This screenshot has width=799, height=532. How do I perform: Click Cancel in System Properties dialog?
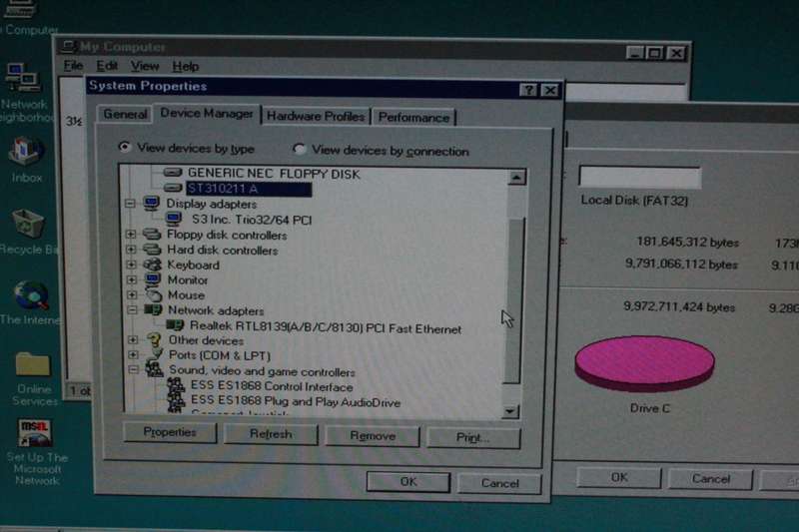coord(499,483)
